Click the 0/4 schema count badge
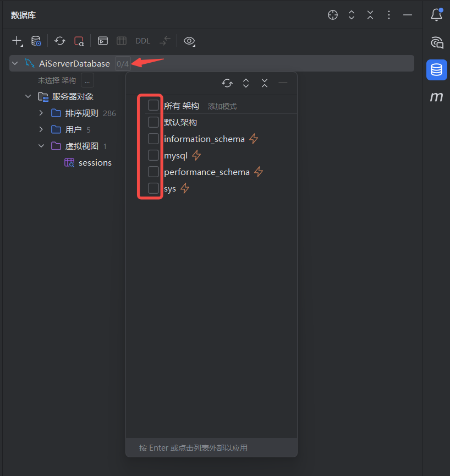The image size is (450, 476). [x=123, y=64]
